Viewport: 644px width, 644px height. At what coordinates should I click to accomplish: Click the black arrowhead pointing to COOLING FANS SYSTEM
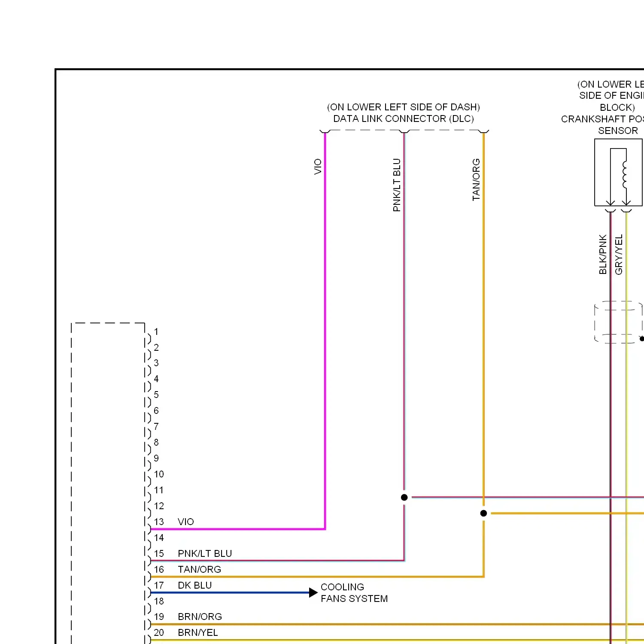click(x=313, y=593)
